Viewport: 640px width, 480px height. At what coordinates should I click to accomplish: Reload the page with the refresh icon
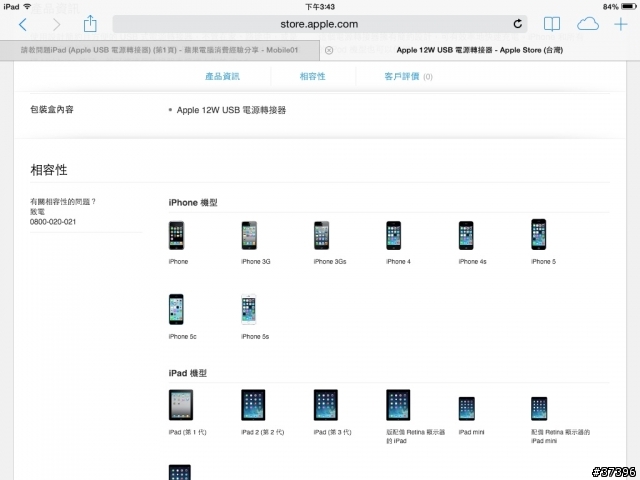click(x=518, y=24)
